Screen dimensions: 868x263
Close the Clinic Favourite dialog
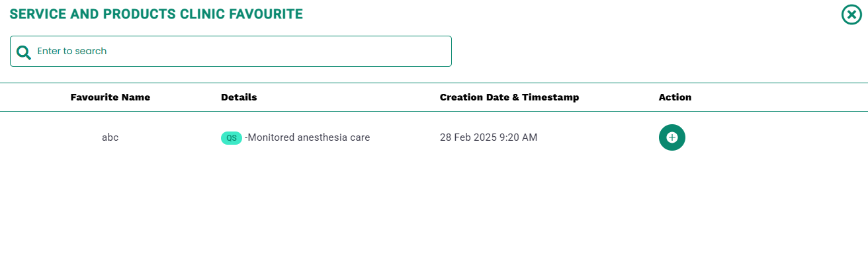[x=851, y=15]
